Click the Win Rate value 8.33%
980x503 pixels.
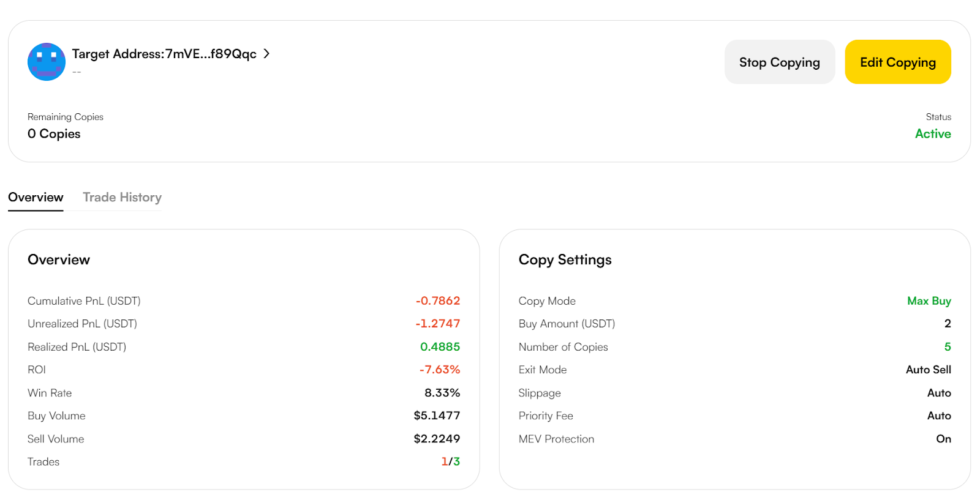[442, 393]
